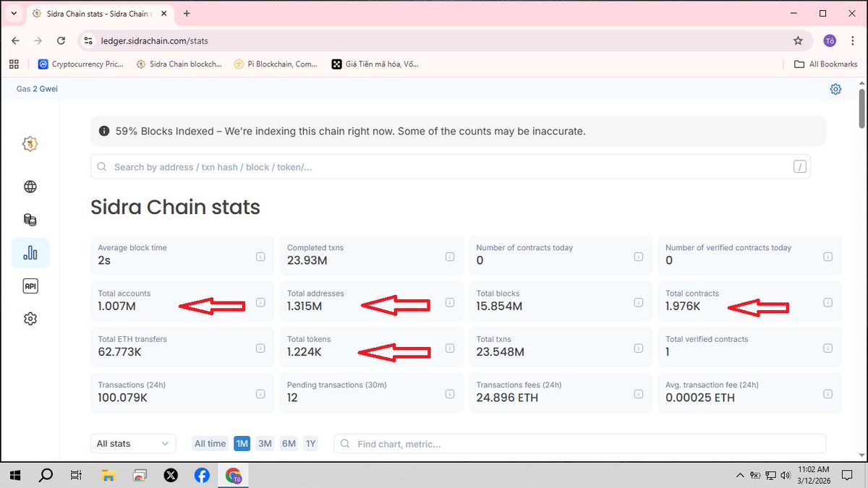View site information icon in address bar
This screenshot has height=488, width=868.
click(88, 41)
